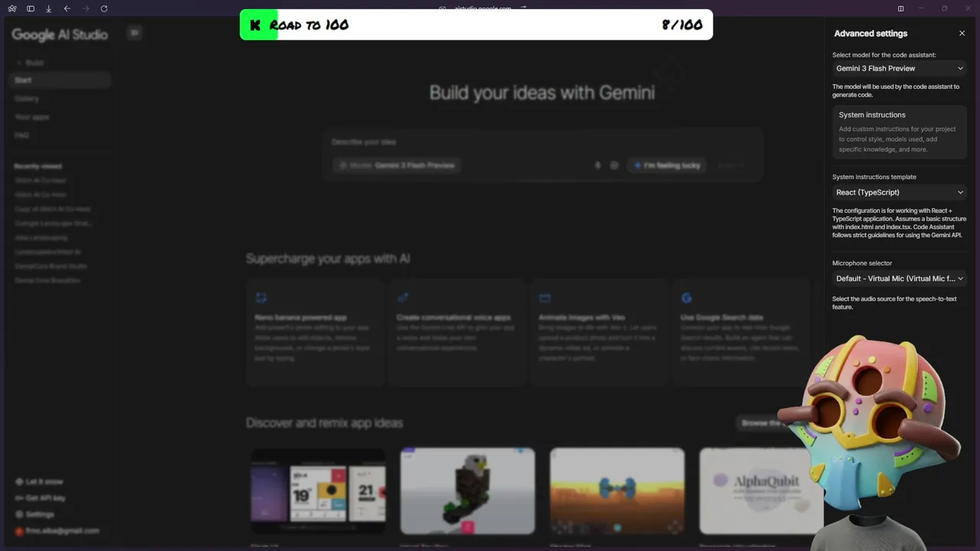Click the conversational voice apps card icon

coord(403,298)
